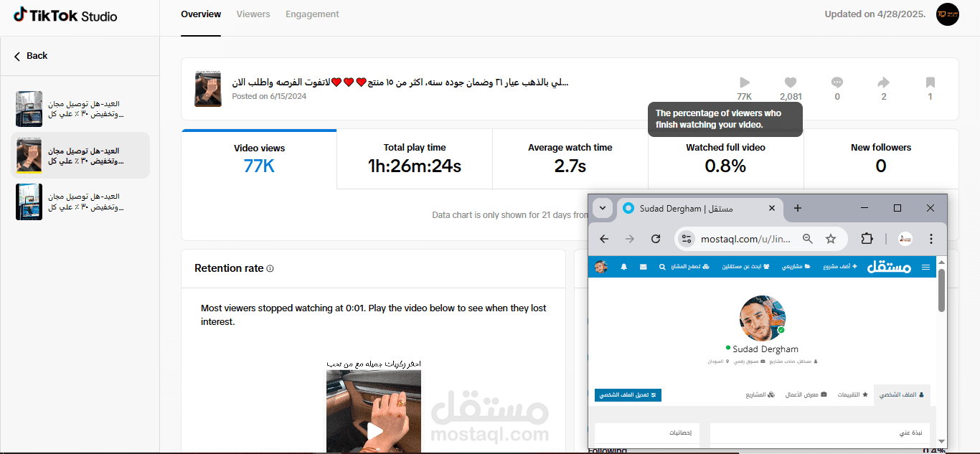Screen dimensions: 980x454
Task: Click Chrome's forward navigation arrow
Action: (x=630, y=239)
